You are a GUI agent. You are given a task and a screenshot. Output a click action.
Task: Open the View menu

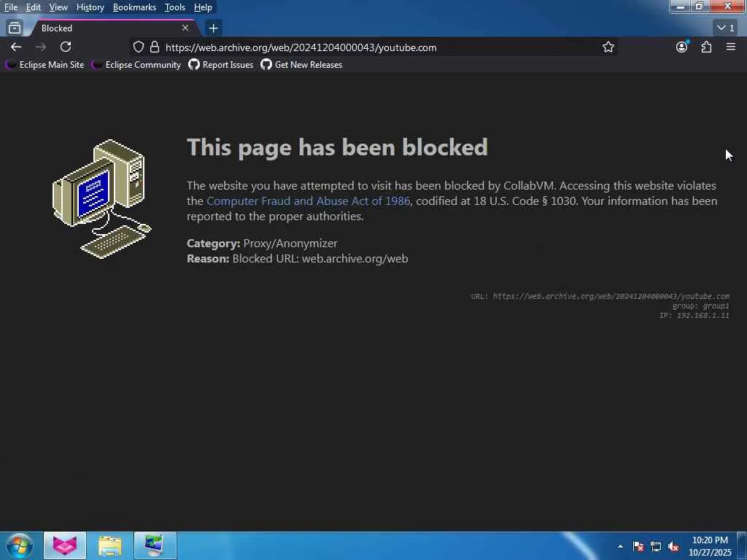[58, 7]
